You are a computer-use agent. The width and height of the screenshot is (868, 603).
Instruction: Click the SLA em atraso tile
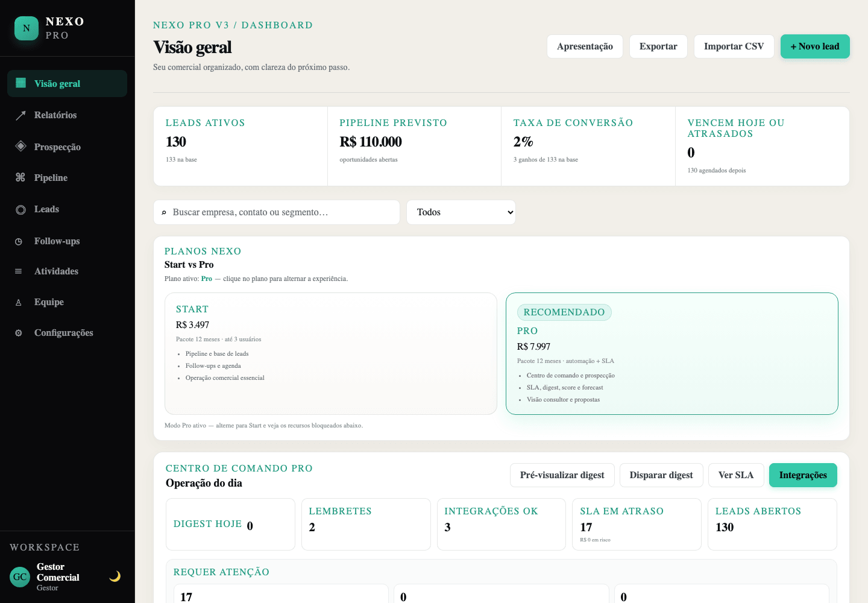pos(637,524)
